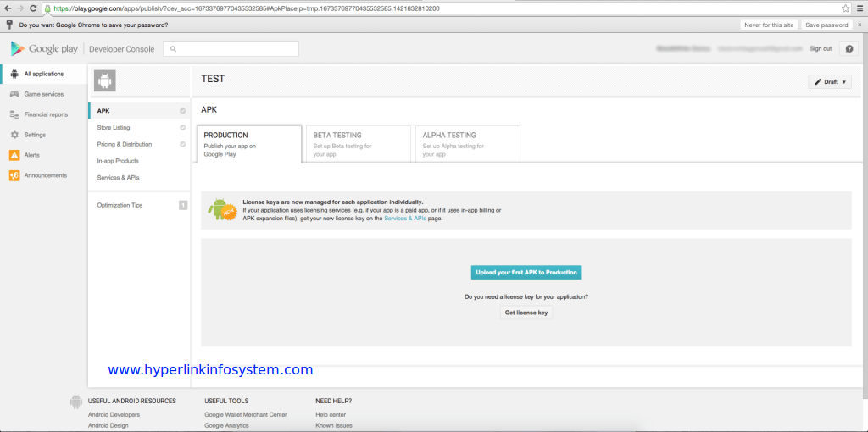Reload the page with refresh icon

(x=33, y=8)
